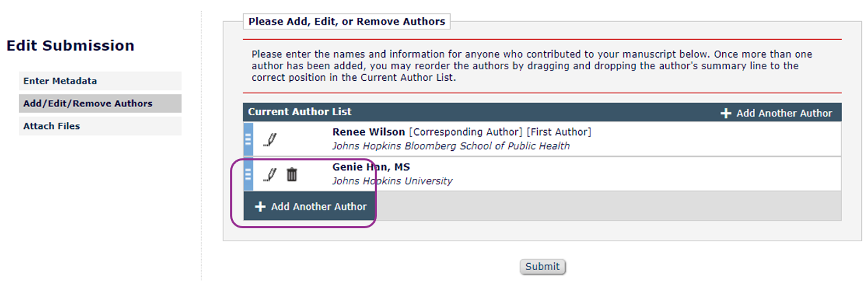The width and height of the screenshot is (868, 281).
Task: Click the Renee Wilson author name
Action: tap(369, 132)
